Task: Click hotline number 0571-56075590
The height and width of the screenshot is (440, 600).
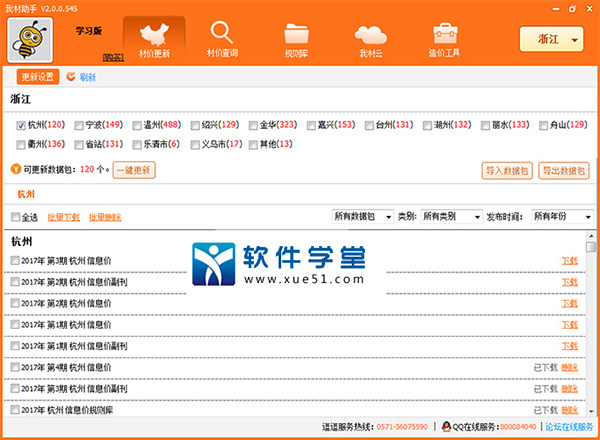Action: coord(402,427)
